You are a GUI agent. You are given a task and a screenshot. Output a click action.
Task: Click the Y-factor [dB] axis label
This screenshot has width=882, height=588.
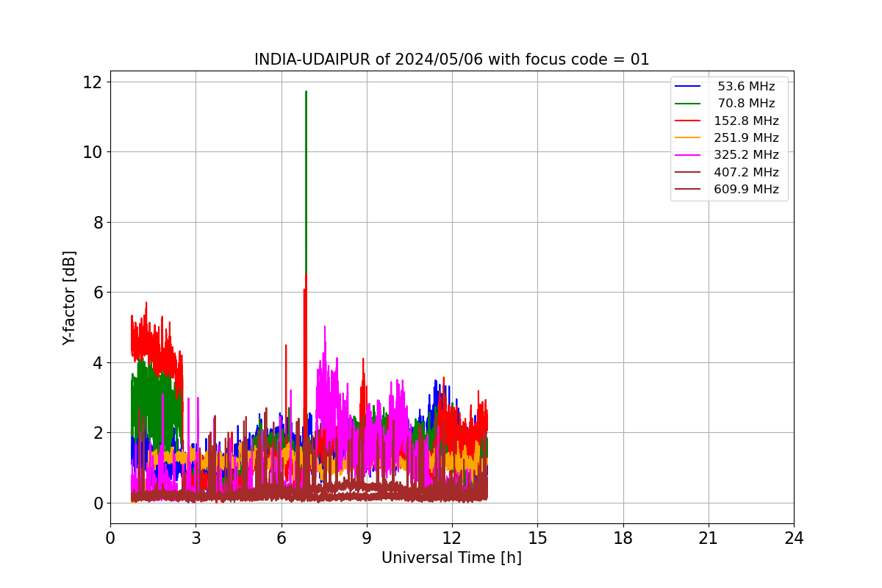tap(69, 297)
